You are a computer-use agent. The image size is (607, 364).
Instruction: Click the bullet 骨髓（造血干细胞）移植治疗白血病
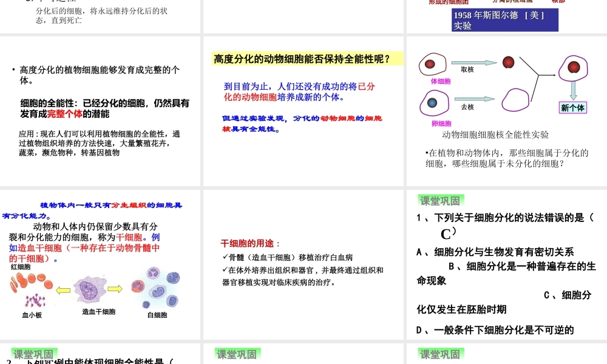287,257
